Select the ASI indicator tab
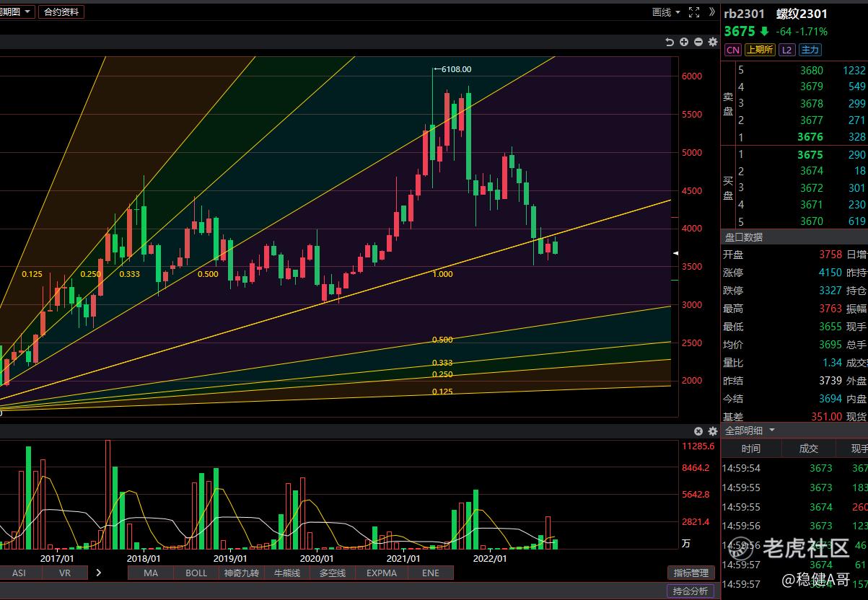Viewport: 868px width, 600px height. coord(19,573)
